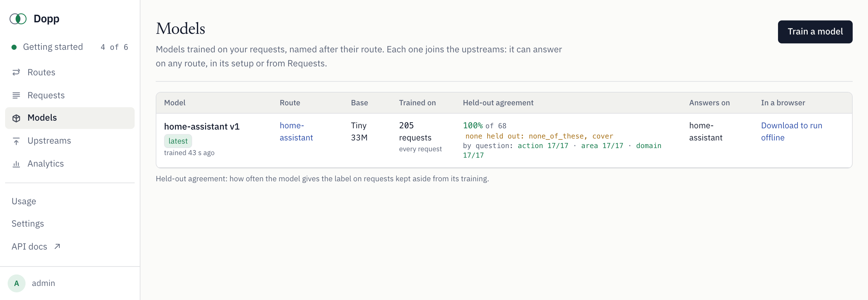Click the API docs external-link arrow icon
The height and width of the screenshot is (300, 868).
coord(57,246)
